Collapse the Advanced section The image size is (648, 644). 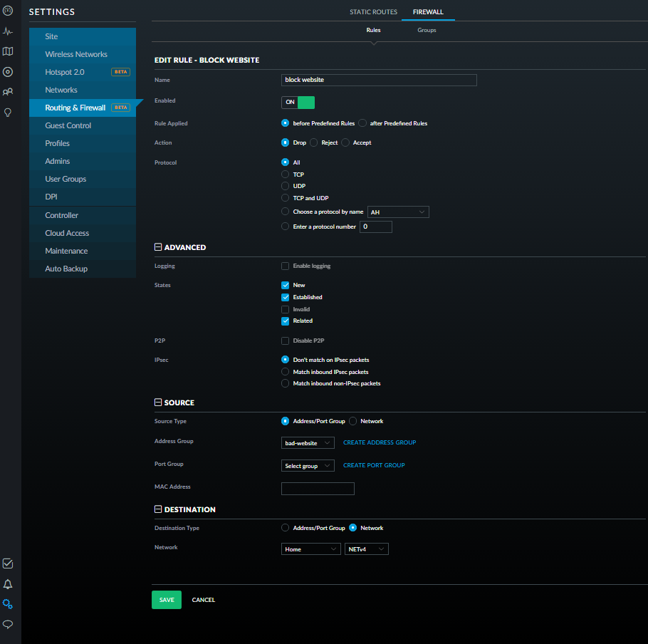tap(158, 248)
